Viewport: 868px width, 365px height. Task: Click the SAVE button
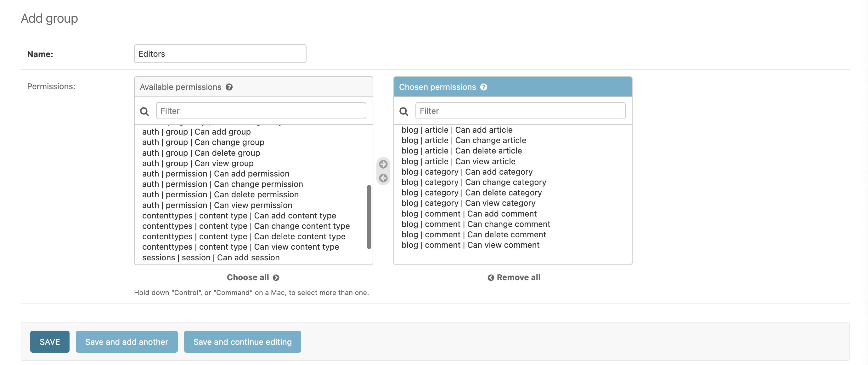tap(49, 341)
